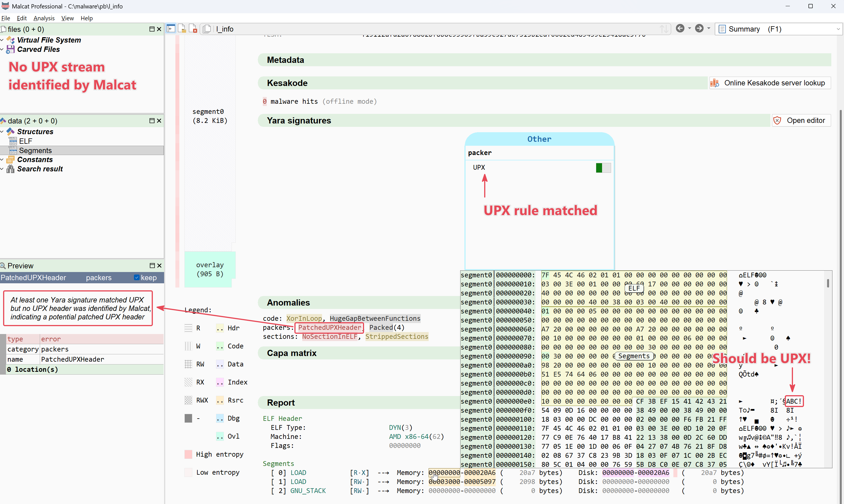Click segment 0 memory address 00000000
Screen dimensions: 844x504
tap(444, 472)
